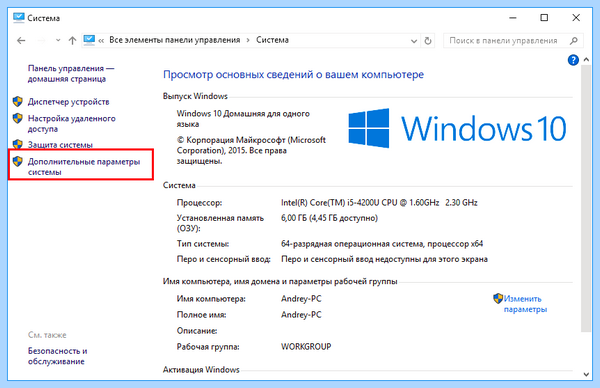Open Настройка удаленного доступа link
Image resolution: width=600 pixels, height=388 pixels.
pyautogui.click(x=72, y=124)
